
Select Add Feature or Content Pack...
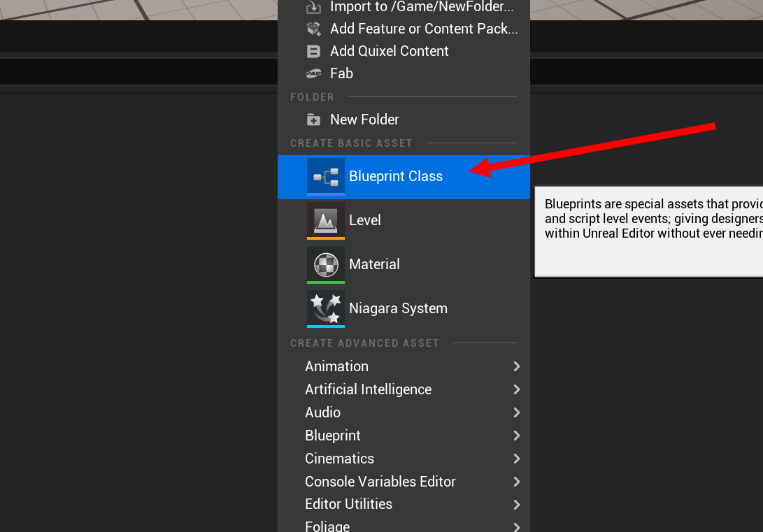pos(404,29)
